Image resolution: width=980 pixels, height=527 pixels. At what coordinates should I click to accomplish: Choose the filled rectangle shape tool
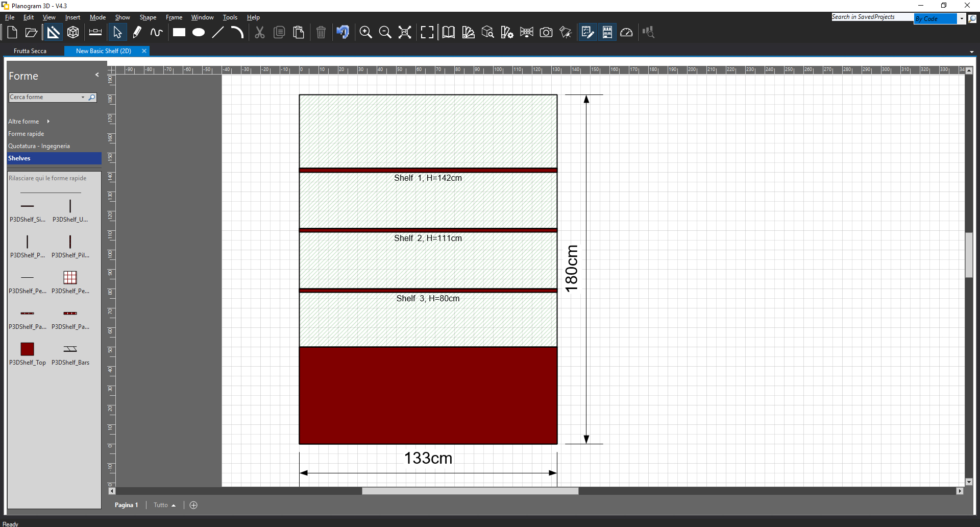(179, 33)
